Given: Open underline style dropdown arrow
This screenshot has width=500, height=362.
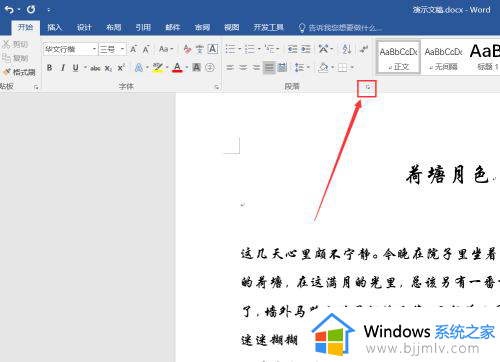Looking at the screenshot, I should click(85, 68).
